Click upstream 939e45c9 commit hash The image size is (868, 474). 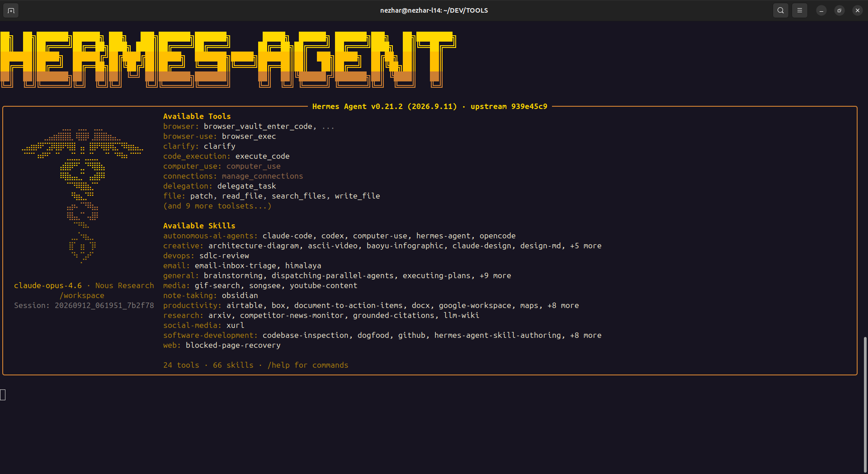[x=509, y=106]
